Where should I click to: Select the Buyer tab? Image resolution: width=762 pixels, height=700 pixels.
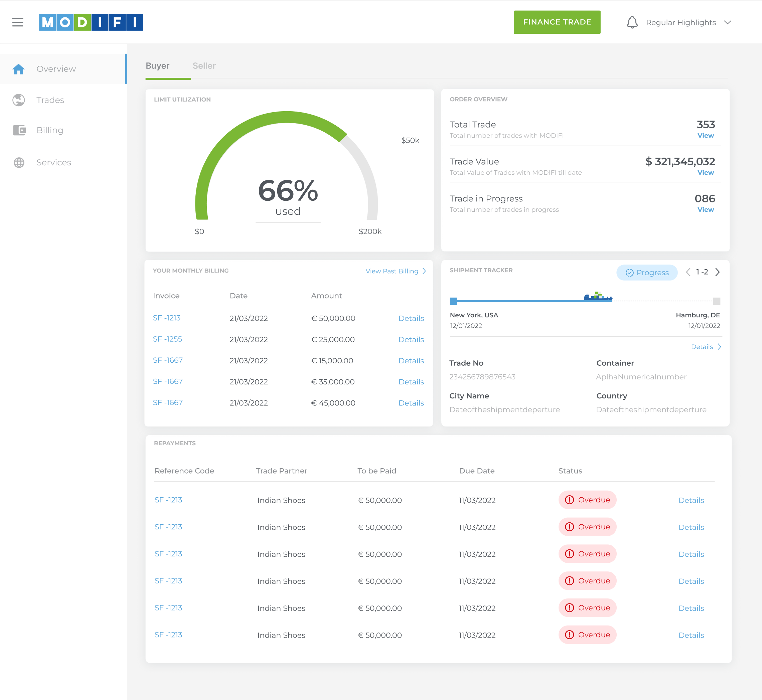(157, 66)
